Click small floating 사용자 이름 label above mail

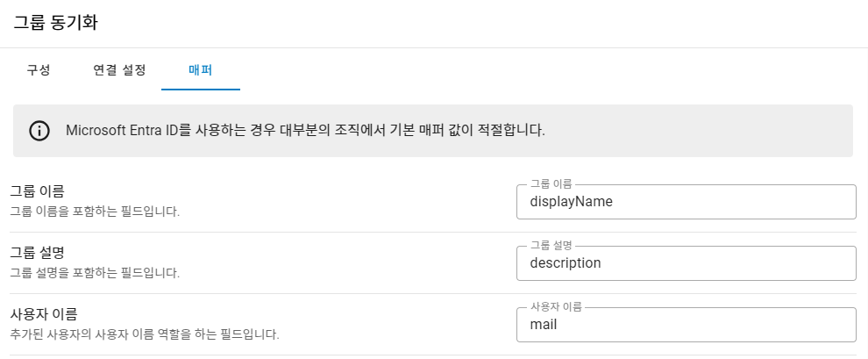(557, 306)
